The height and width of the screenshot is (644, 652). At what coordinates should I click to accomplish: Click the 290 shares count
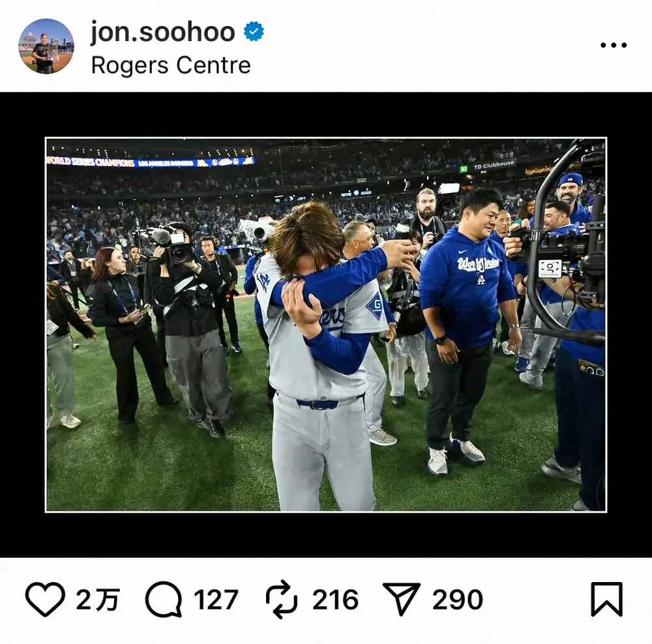458,600
